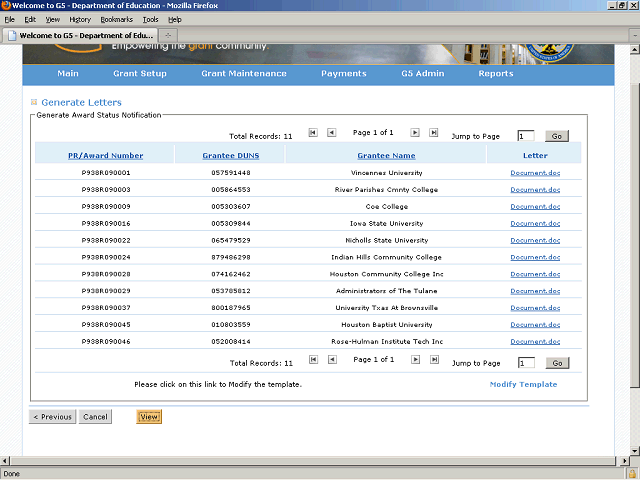Click the Modify Template link
Viewport: 640px width, 480px height.
(523, 384)
